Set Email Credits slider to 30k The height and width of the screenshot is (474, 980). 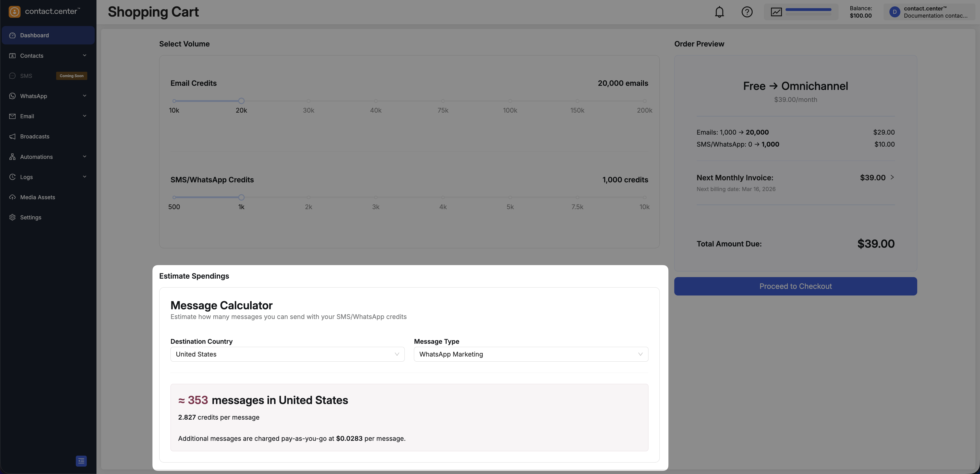click(309, 101)
